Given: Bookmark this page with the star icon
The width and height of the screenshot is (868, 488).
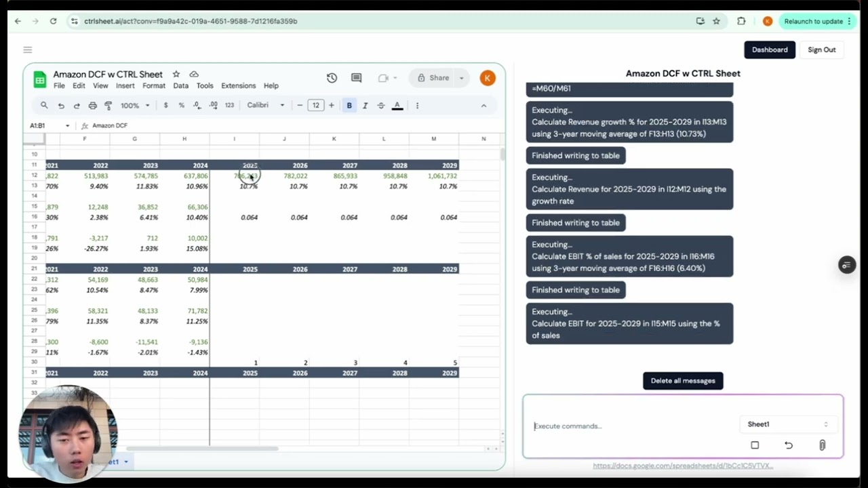Looking at the screenshot, I should click(716, 21).
